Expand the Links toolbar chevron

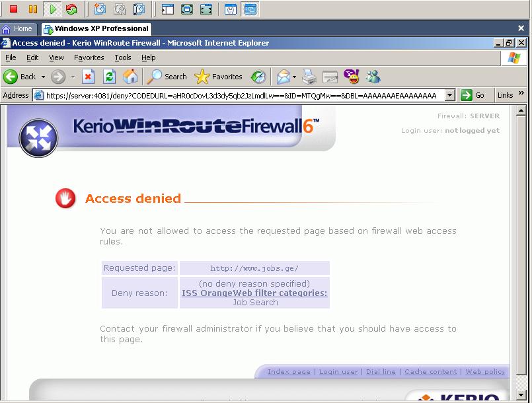click(x=521, y=93)
